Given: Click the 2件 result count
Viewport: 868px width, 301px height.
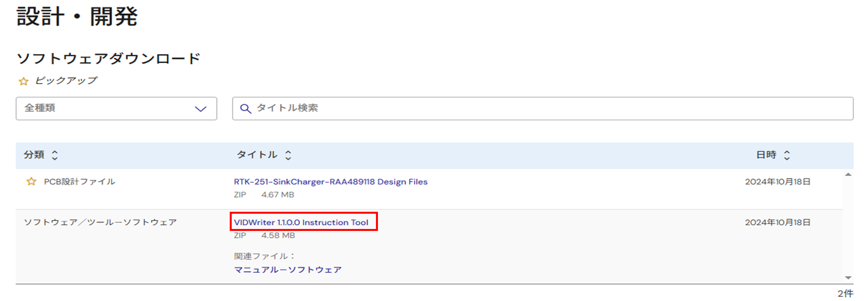Looking at the screenshot, I should [845, 293].
